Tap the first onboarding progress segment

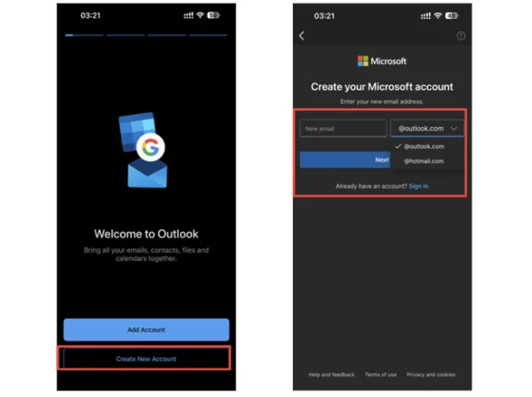pos(84,35)
